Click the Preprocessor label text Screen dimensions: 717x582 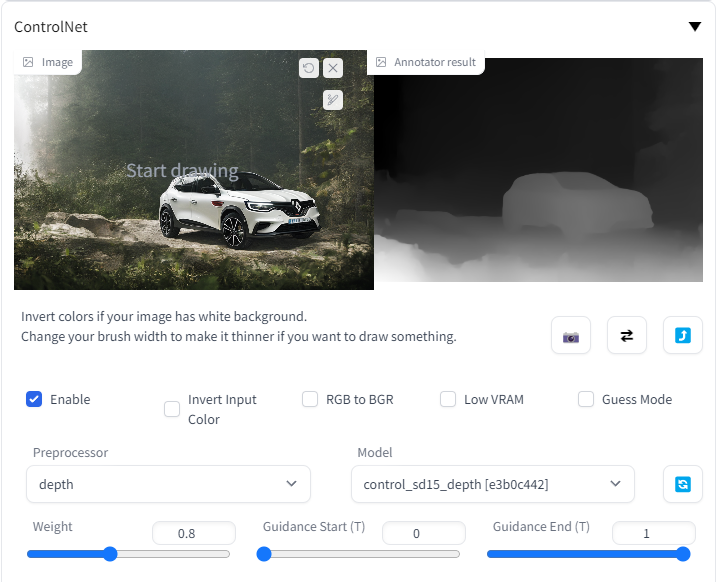point(70,453)
